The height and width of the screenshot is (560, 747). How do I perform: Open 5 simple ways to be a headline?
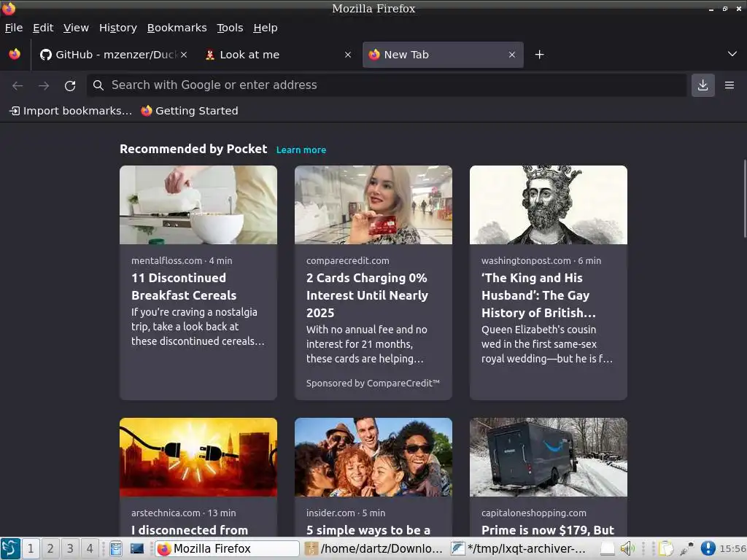pos(368,530)
